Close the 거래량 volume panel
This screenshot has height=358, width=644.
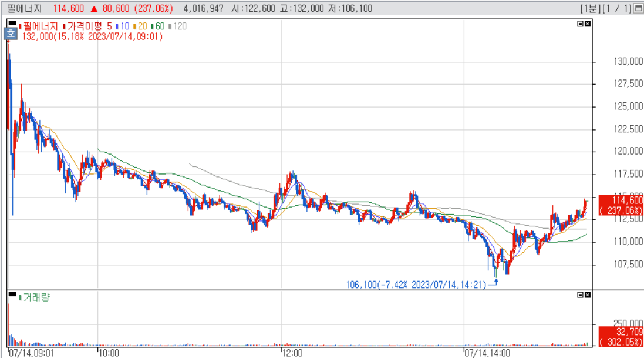(588, 295)
